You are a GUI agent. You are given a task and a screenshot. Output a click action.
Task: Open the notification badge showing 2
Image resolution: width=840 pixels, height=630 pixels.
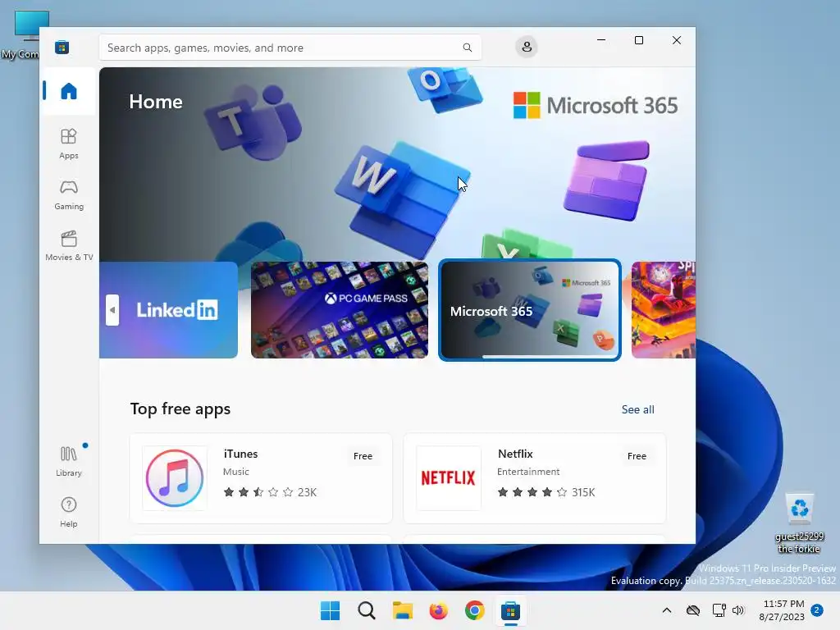point(817,610)
